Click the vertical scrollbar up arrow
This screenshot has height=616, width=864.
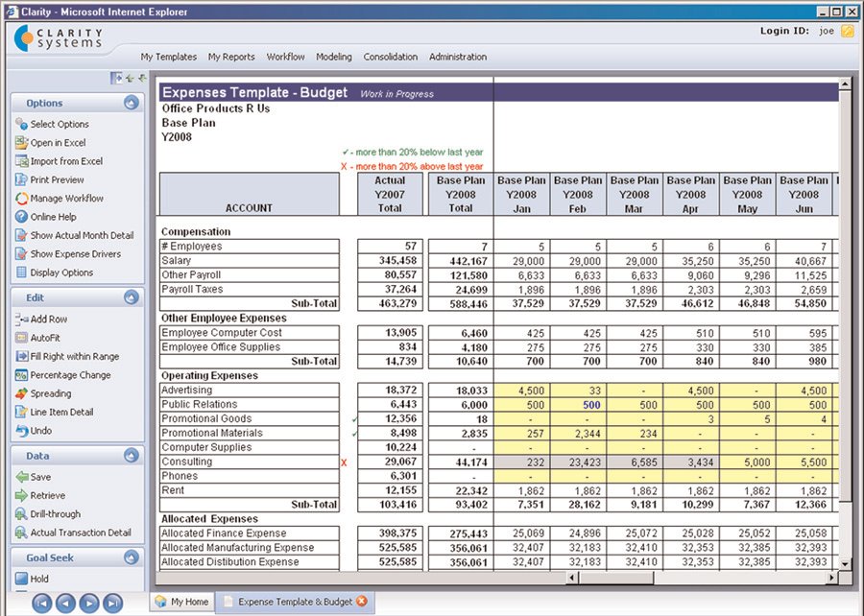coord(845,84)
